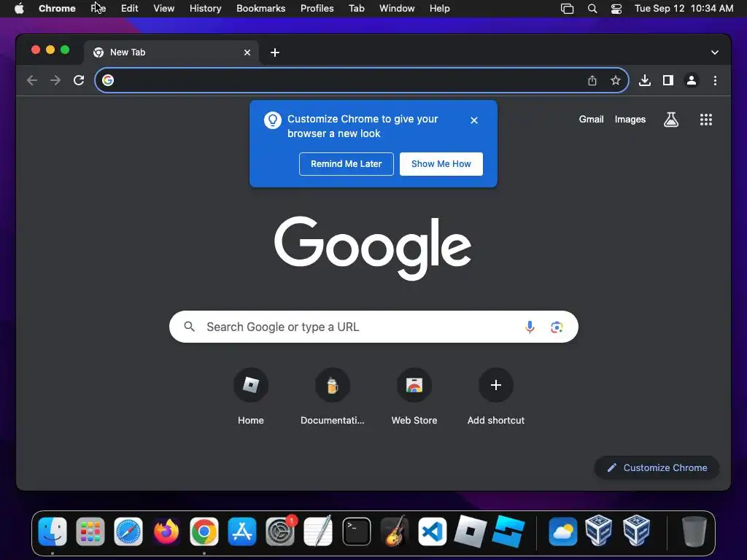Open the Gmail link
The height and width of the screenshot is (560, 747).
pyautogui.click(x=591, y=120)
